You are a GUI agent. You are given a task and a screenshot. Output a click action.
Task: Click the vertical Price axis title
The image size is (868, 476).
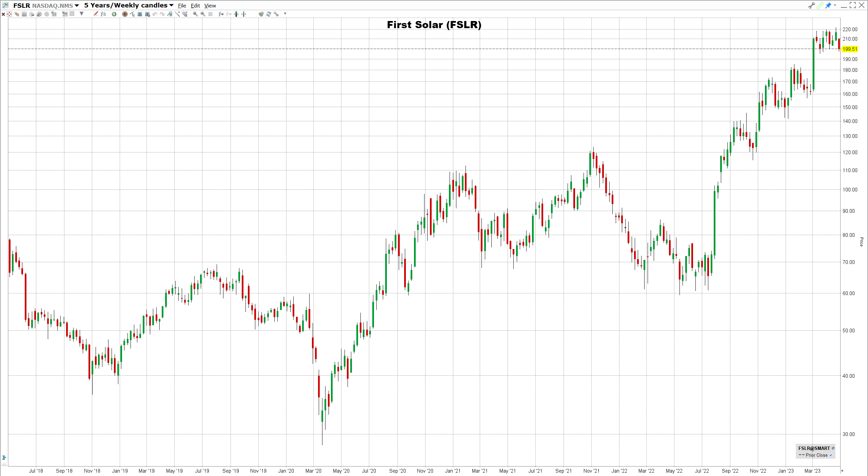pyautogui.click(x=861, y=242)
